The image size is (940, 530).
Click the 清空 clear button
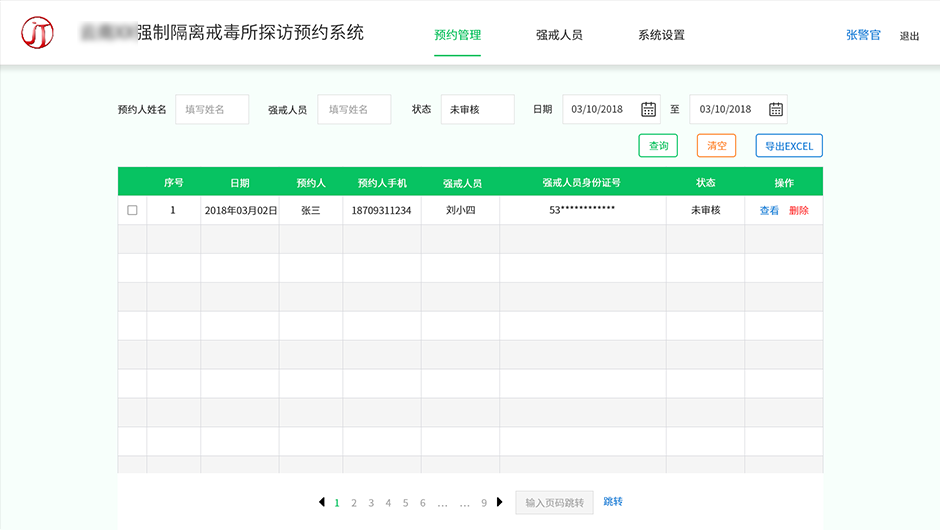point(716,146)
